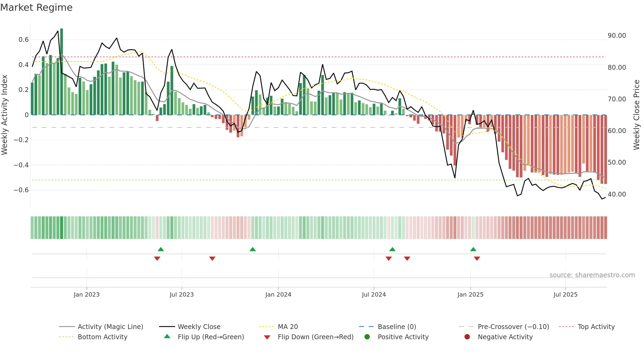Image resolution: width=644 pixels, height=362 pixels.
Task: Toggle the Positive Activity legend label
Action: pos(403,337)
